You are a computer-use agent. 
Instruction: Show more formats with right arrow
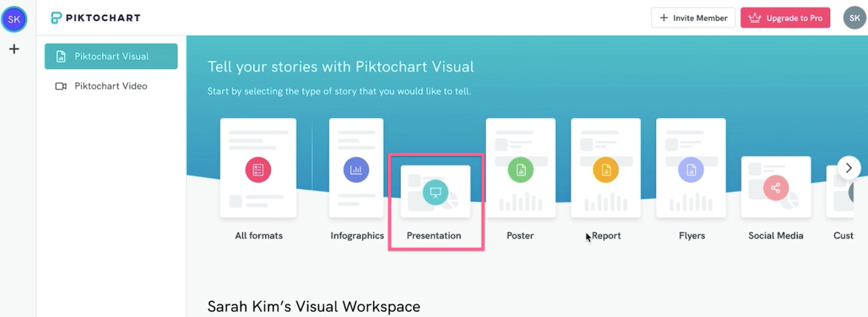coord(849,168)
